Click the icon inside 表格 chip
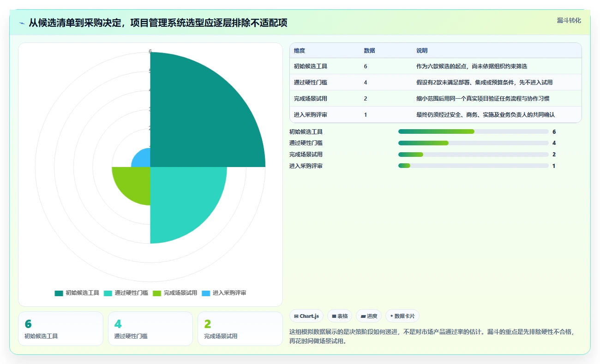 click(334, 316)
